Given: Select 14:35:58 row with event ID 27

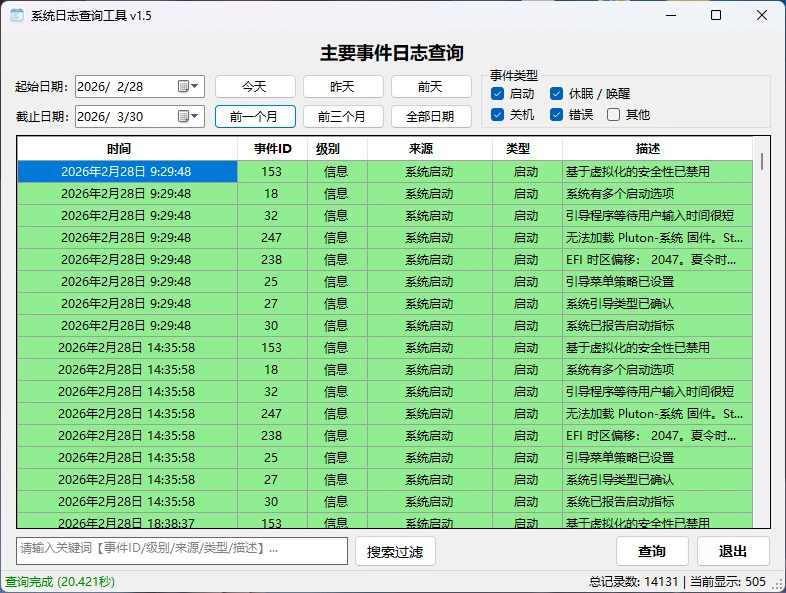Looking at the screenshot, I should click(385, 480).
